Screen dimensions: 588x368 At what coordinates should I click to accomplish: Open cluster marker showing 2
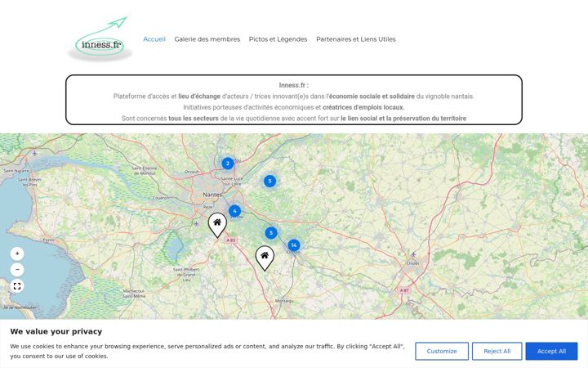(228, 164)
